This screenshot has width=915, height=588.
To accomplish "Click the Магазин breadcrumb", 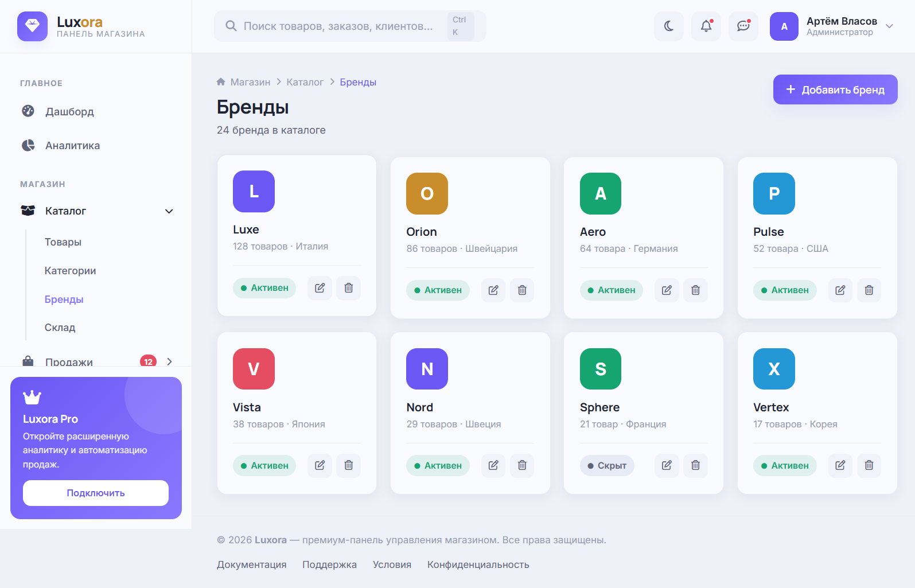I will coord(251,82).
